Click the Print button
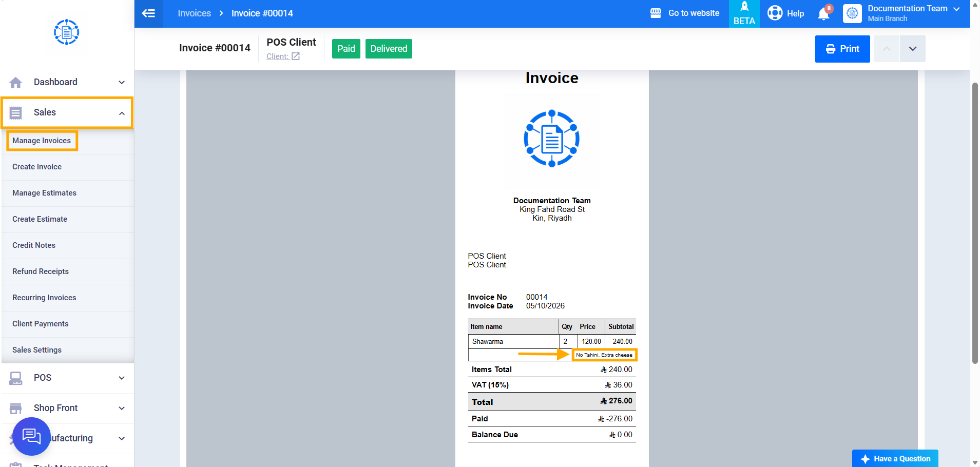The width and height of the screenshot is (980, 467). [842, 49]
